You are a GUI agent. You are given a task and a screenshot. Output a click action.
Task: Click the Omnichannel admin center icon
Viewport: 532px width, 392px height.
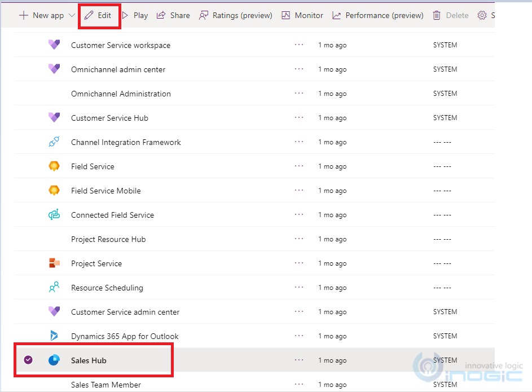[x=54, y=69]
